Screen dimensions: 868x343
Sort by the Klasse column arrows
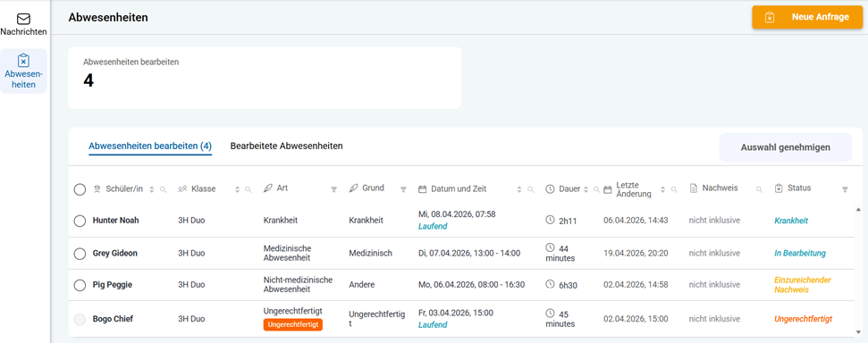tap(238, 189)
